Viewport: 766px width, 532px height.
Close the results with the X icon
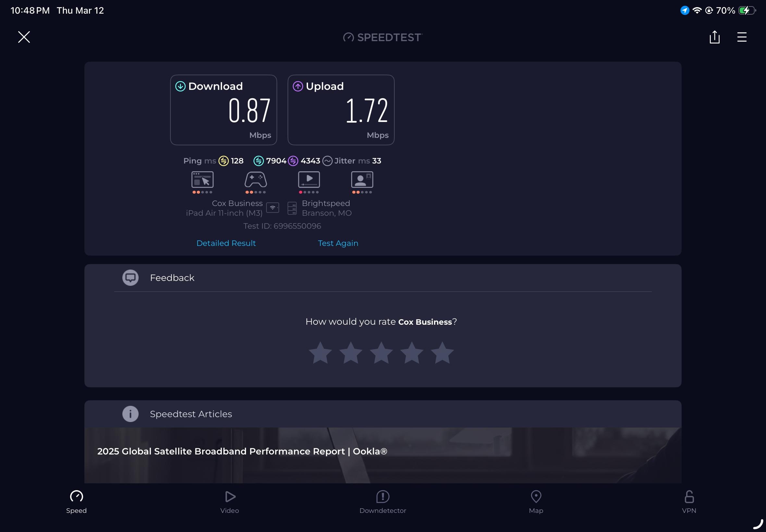(24, 37)
